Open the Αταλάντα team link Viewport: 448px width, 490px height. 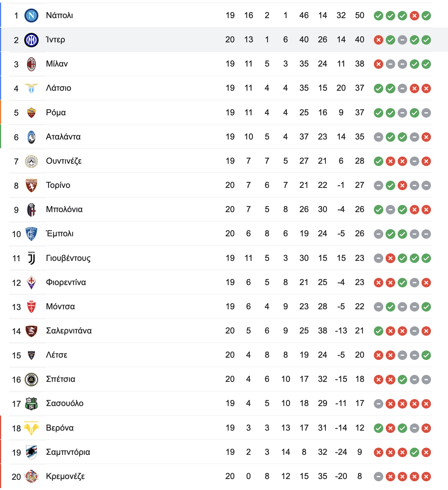pyautogui.click(x=63, y=137)
